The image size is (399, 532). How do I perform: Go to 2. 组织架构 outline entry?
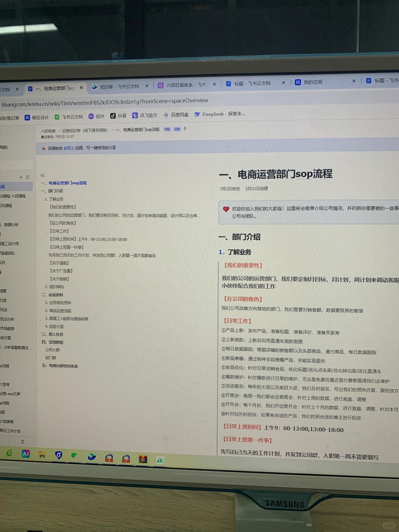click(x=54, y=287)
